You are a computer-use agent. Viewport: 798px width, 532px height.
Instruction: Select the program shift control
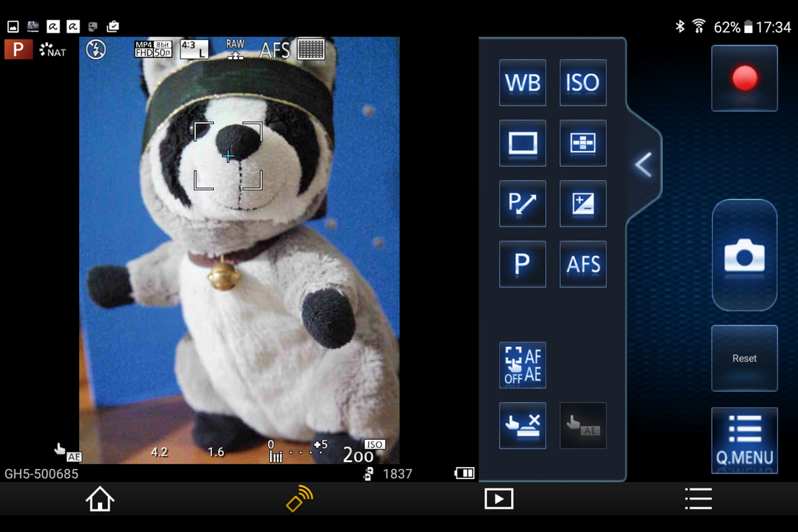(x=522, y=204)
